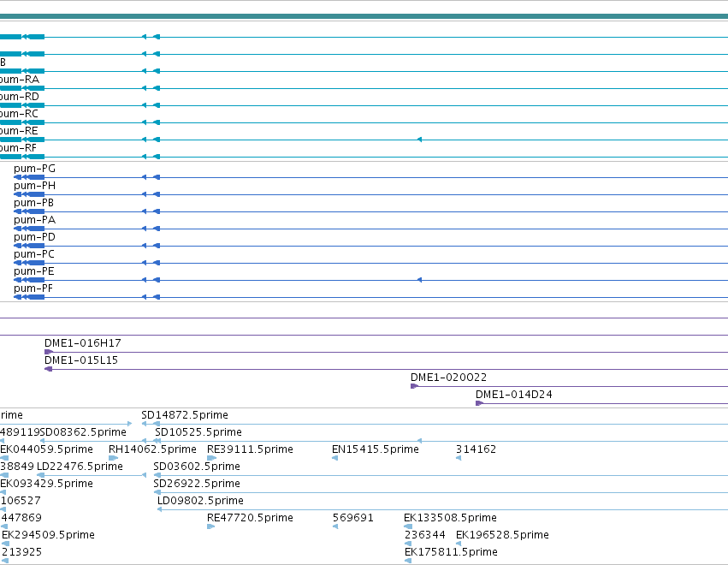728x565 pixels.
Task: Click the purple arrow start of DME1-020O22
Action: click(x=414, y=386)
